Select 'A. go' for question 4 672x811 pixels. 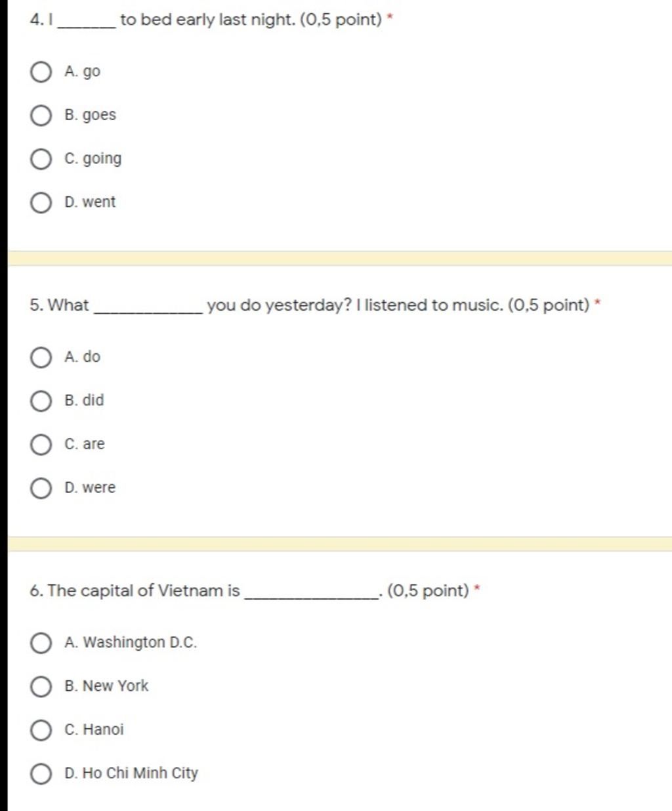[41, 72]
